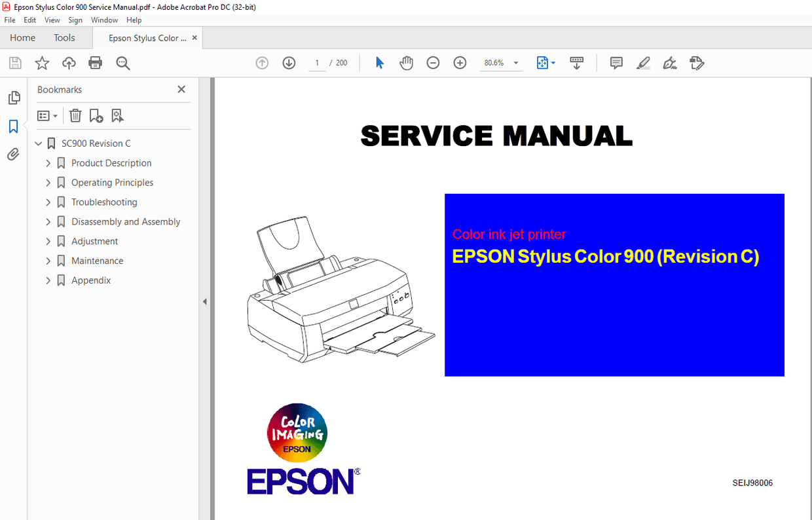The width and height of the screenshot is (812, 520).
Task: Switch to the Tools tab
Action: (64, 37)
